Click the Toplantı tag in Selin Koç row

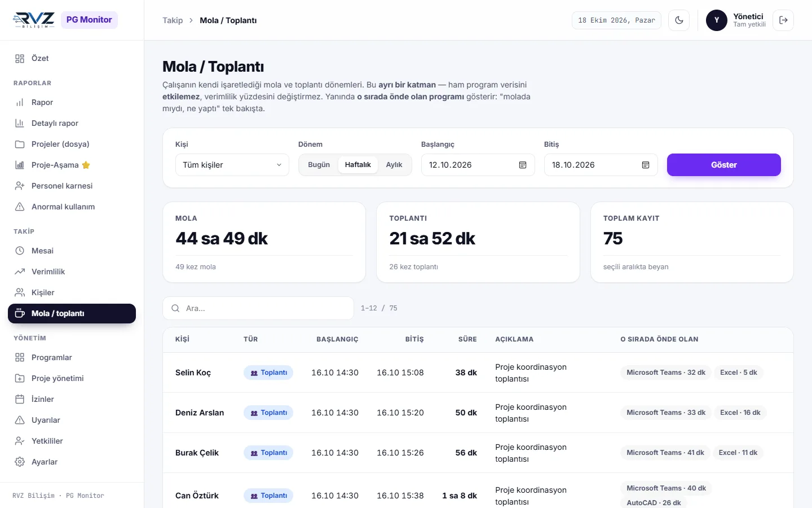[268, 373]
